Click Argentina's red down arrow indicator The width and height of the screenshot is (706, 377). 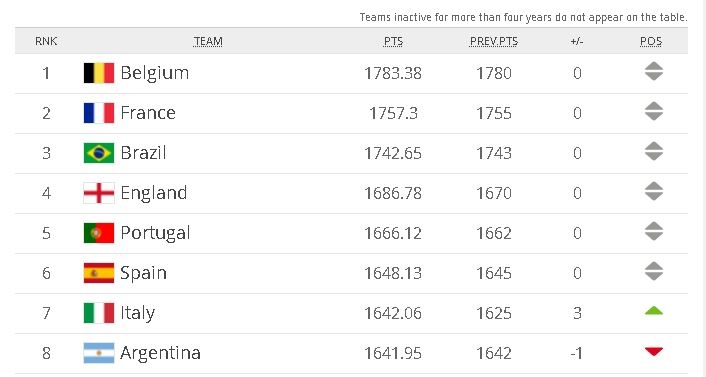[654, 351]
